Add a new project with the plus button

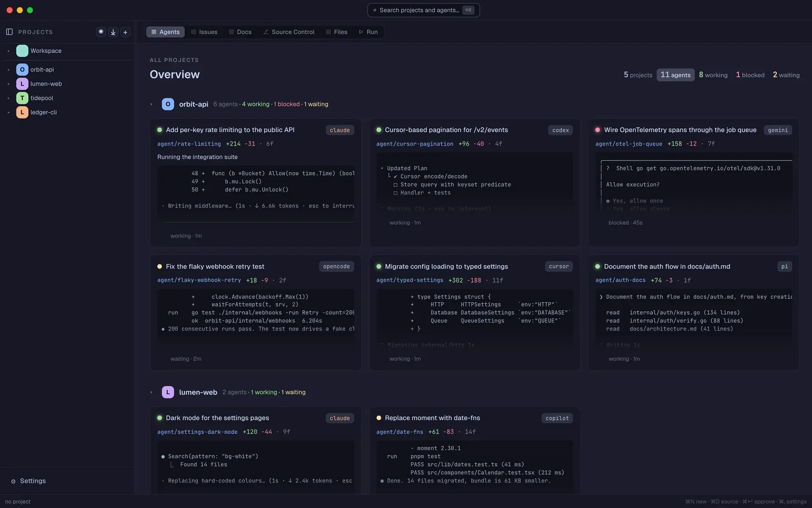[125, 32]
